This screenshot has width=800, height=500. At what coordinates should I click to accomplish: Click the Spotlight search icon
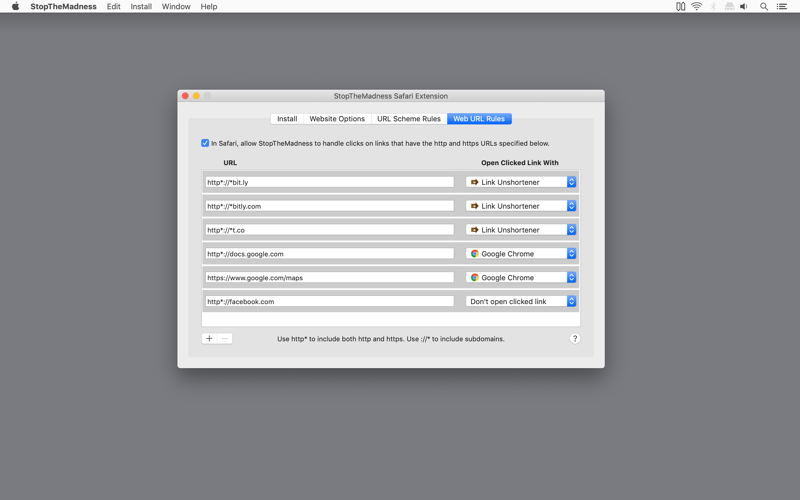click(764, 6)
